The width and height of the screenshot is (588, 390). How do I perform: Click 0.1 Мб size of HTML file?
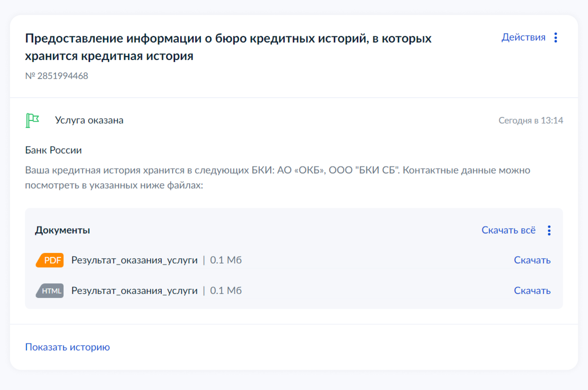click(226, 291)
